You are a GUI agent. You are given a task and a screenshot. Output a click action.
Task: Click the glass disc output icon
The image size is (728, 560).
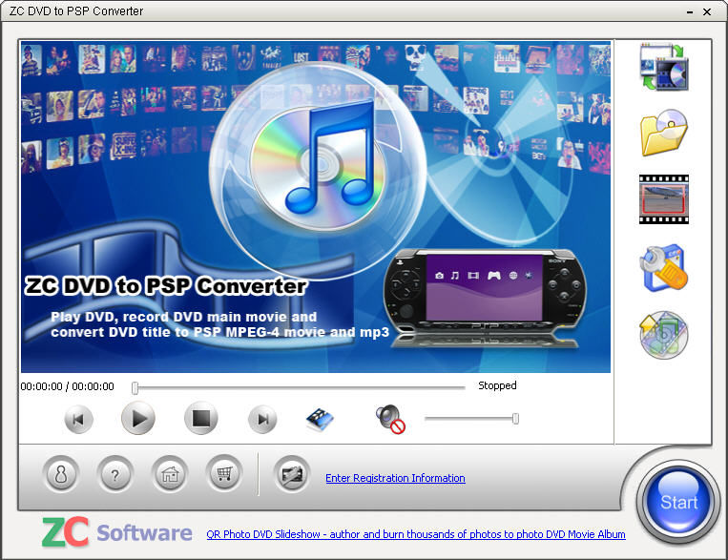pyautogui.click(x=664, y=335)
